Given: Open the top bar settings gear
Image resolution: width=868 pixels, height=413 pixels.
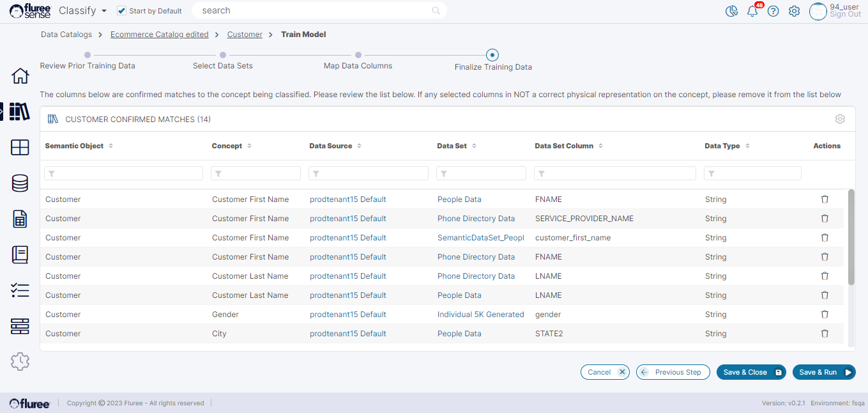Looking at the screenshot, I should (794, 12).
